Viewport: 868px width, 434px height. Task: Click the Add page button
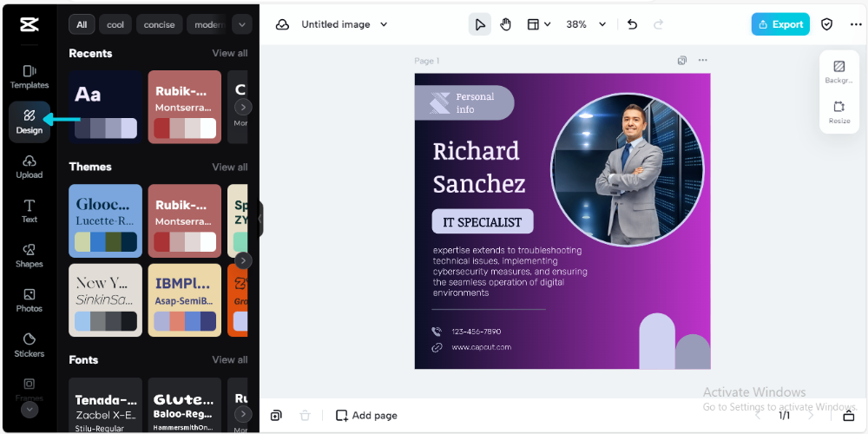tap(366, 415)
